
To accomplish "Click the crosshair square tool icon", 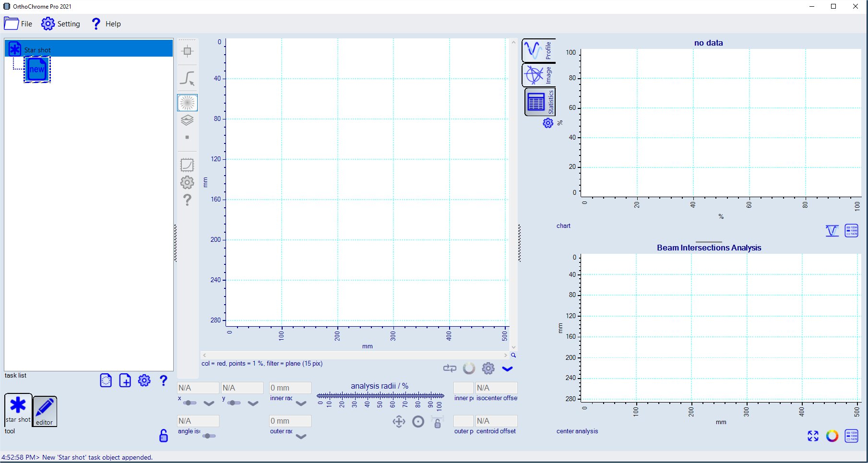I will pos(187,51).
